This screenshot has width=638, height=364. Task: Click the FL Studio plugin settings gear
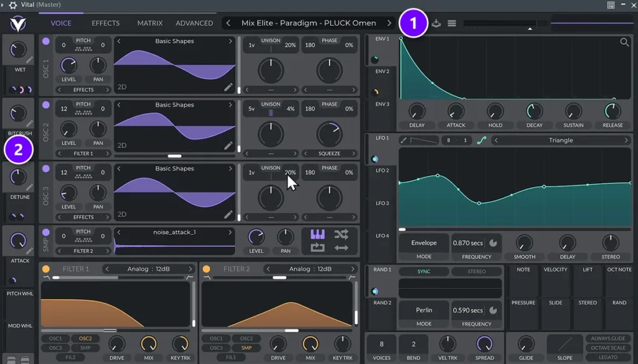point(13,5)
